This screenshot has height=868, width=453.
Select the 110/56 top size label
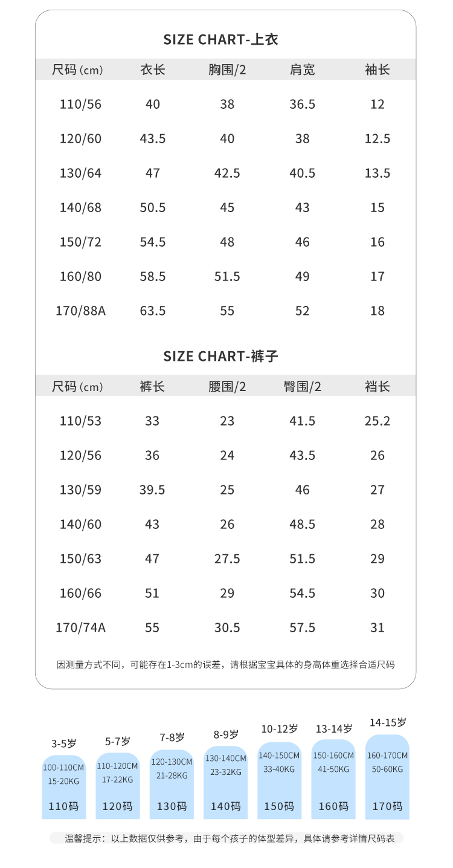[80, 105]
